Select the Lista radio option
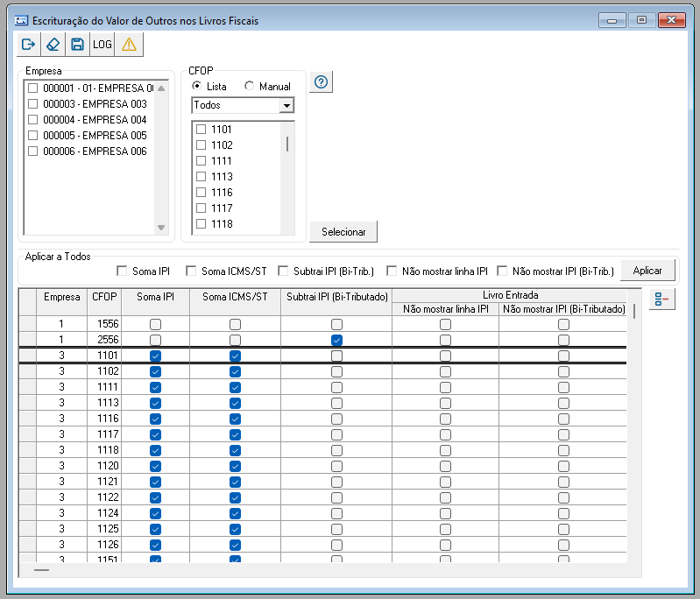 (x=196, y=86)
